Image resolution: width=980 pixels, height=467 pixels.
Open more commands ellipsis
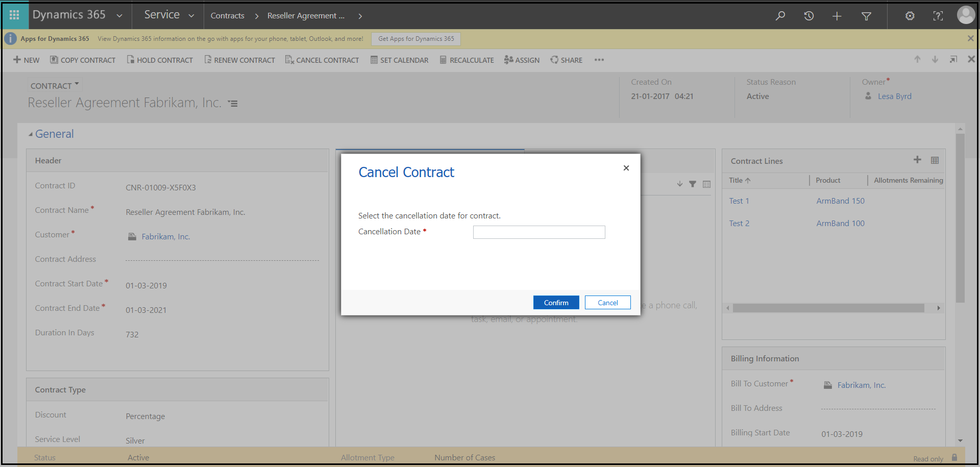pyautogui.click(x=599, y=60)
